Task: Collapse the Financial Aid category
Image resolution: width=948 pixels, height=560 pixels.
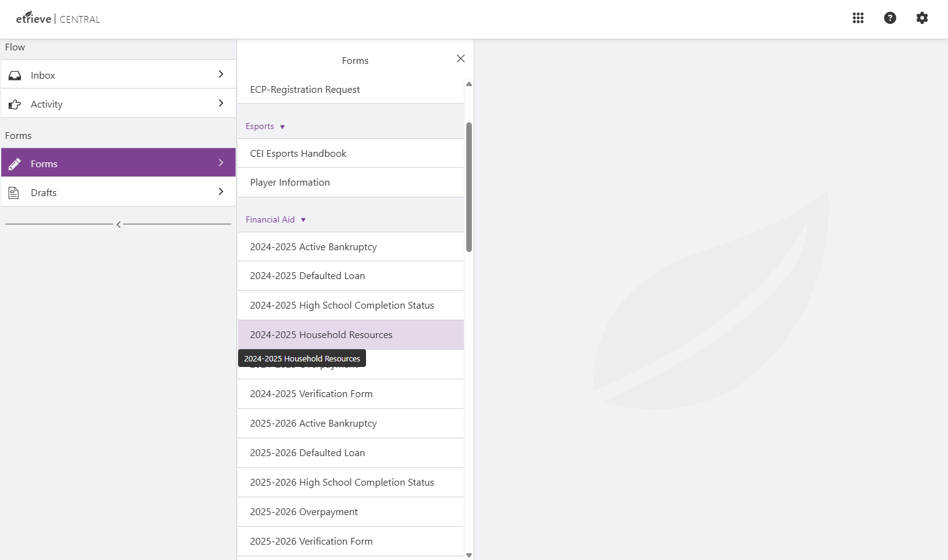Action: [x=276, y=220]
